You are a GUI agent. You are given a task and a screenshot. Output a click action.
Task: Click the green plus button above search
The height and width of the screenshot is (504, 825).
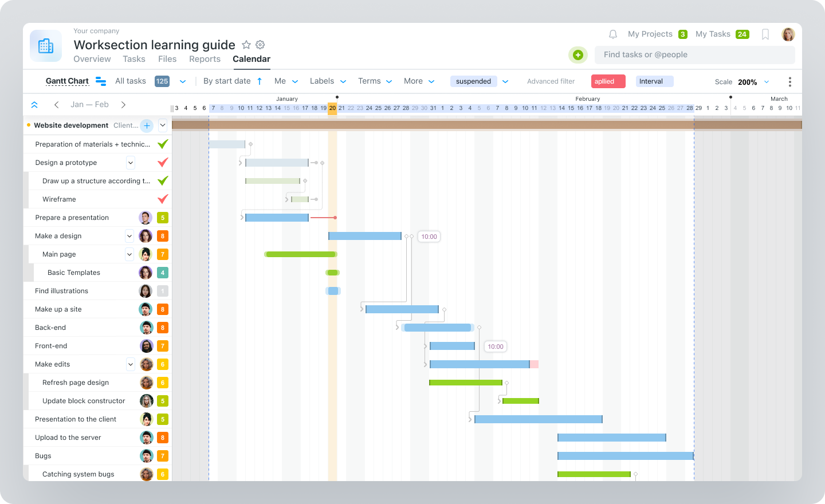coord(577,55)
